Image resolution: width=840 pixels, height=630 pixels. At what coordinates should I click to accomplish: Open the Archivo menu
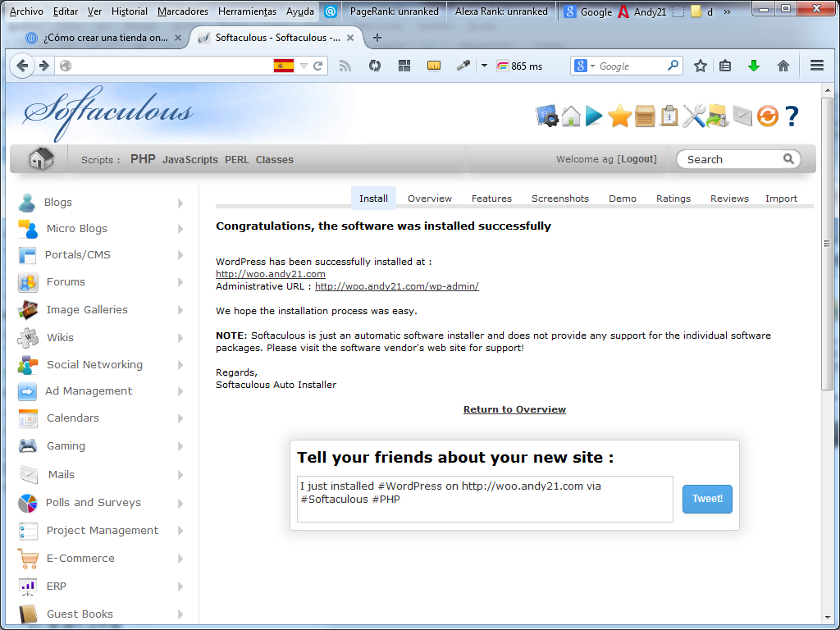point(26,11)
